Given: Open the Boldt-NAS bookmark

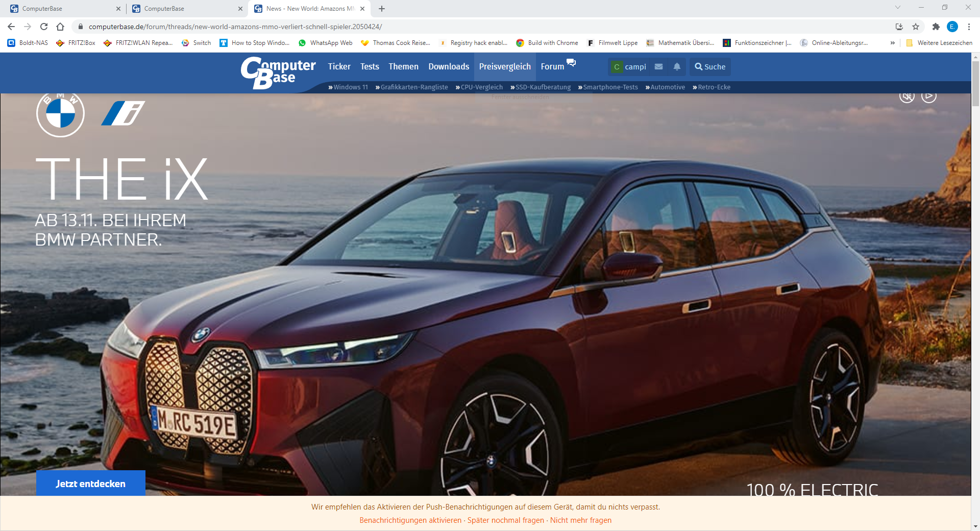Looking at the screenshot, I should (x=28, y=43).
